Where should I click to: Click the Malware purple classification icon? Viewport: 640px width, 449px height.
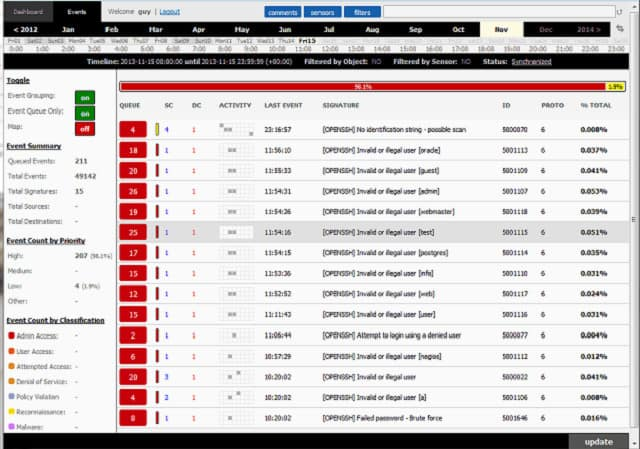pyautogui.click(x=11, y=427)
